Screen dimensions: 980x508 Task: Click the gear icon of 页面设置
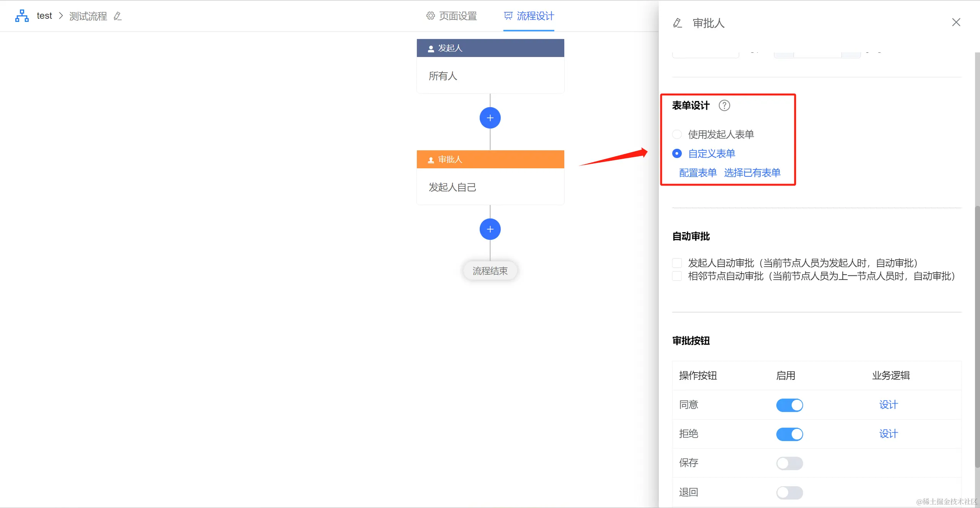pos(431,16)
